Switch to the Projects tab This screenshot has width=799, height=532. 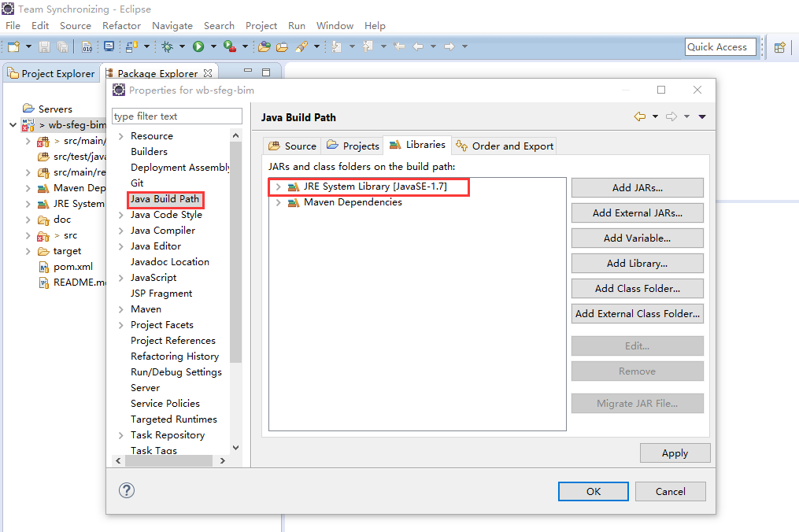tap(353, 146)
